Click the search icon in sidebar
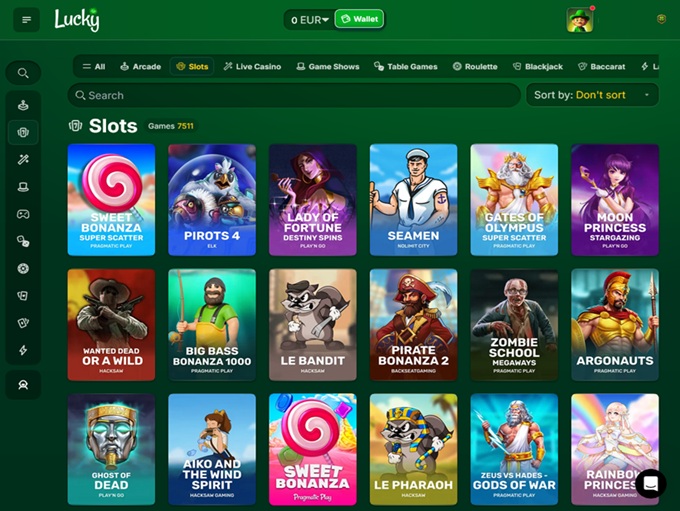 (23, 73)
